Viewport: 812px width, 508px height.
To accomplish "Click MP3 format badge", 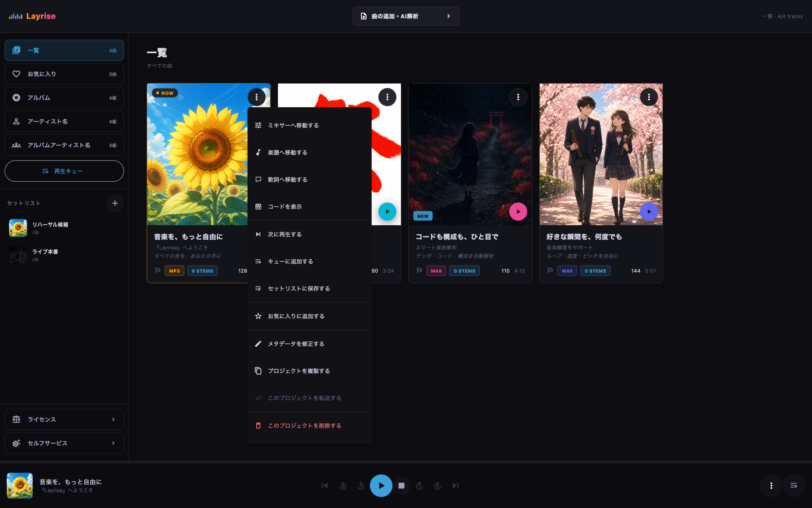I will pyautogui.click(x=175, y=271).
